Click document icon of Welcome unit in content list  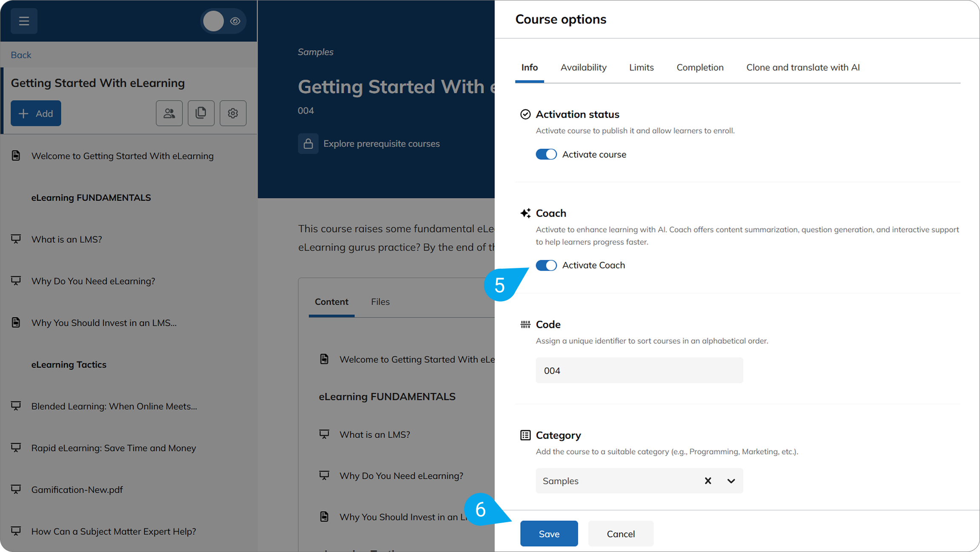click(324, 359)
